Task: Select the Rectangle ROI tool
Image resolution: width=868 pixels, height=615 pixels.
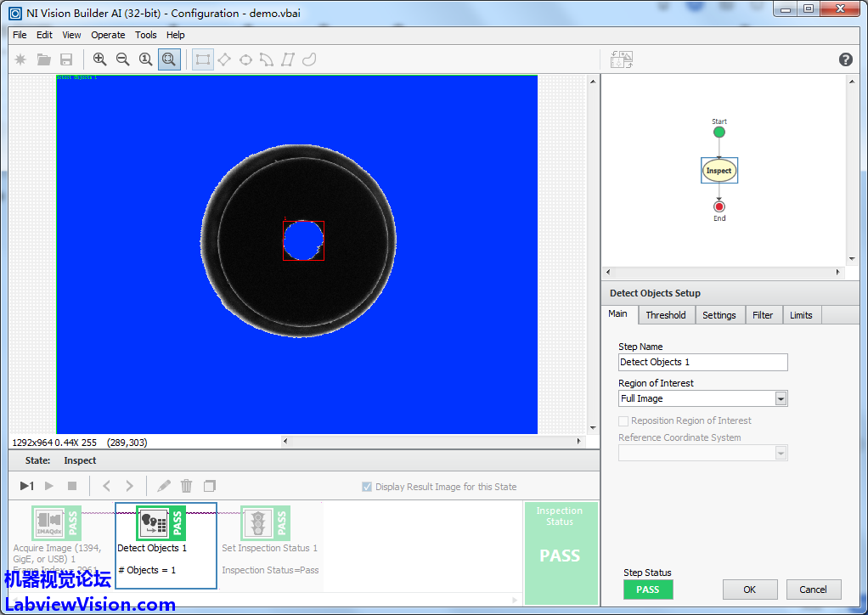Action: (x=203, y=59)
